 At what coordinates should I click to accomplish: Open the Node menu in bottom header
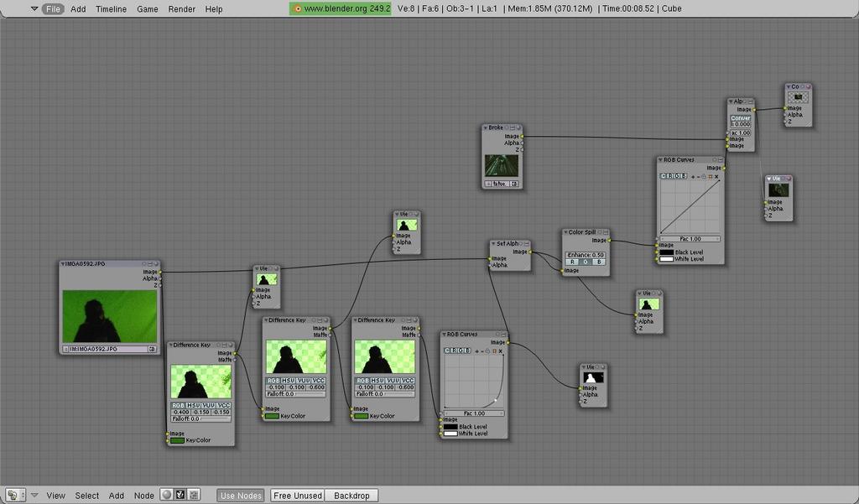point(144,496)
